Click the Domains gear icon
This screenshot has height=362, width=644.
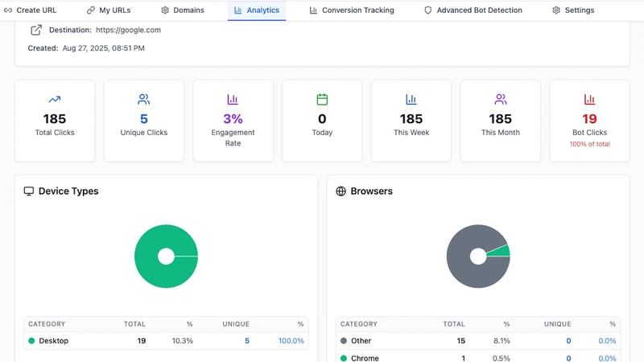tap(165, 10)
